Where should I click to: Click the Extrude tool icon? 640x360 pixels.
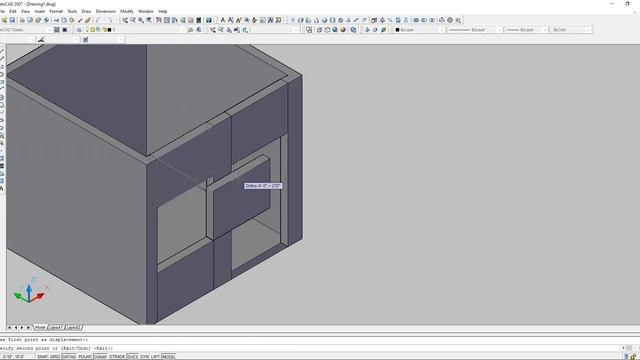[374, 20]
